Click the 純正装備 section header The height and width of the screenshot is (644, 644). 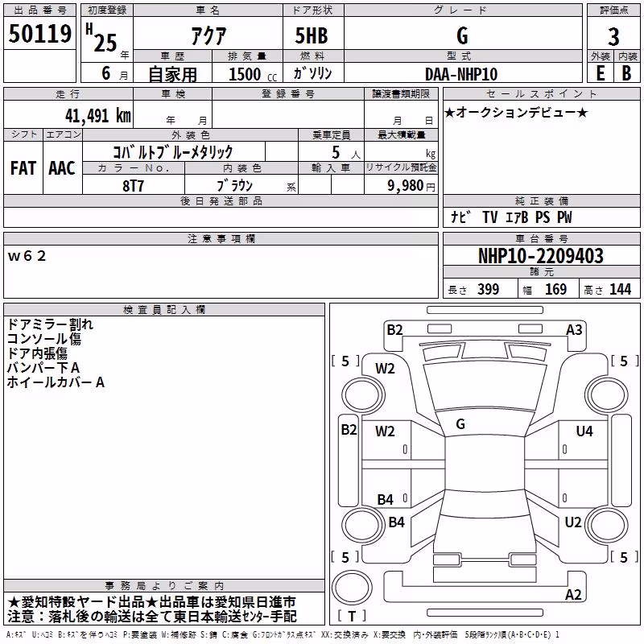[541, 200]
